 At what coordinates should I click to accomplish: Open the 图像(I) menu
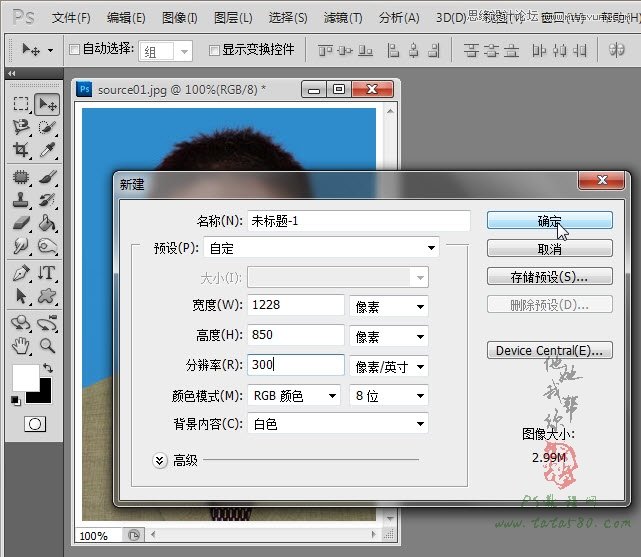click(x=179, y=18)
